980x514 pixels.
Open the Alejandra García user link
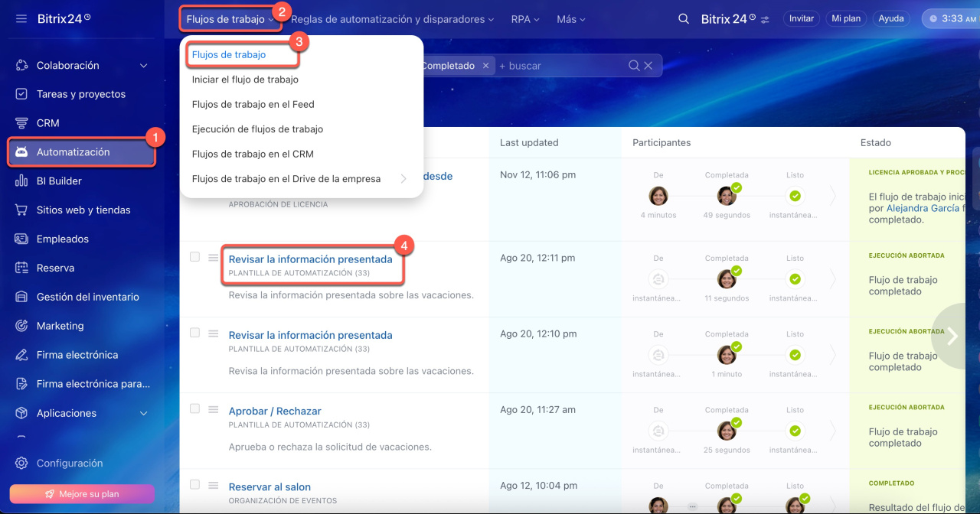923,208
